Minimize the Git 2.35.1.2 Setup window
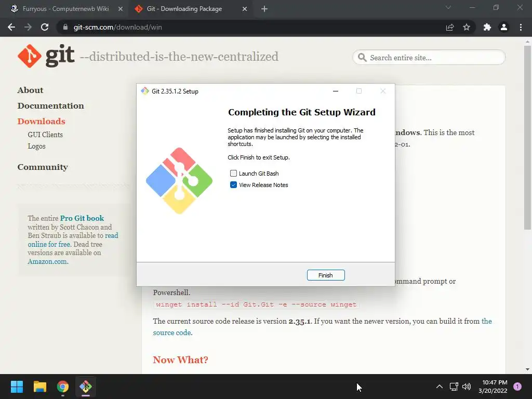The image size is (532, 399). (x=336, y=91)
